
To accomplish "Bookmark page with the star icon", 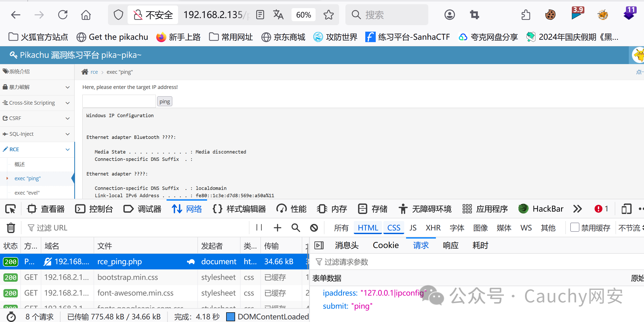I will point(328,15).
